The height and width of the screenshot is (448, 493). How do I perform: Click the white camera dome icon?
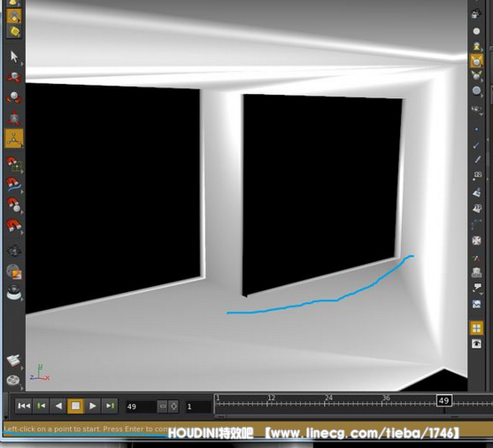14,291
